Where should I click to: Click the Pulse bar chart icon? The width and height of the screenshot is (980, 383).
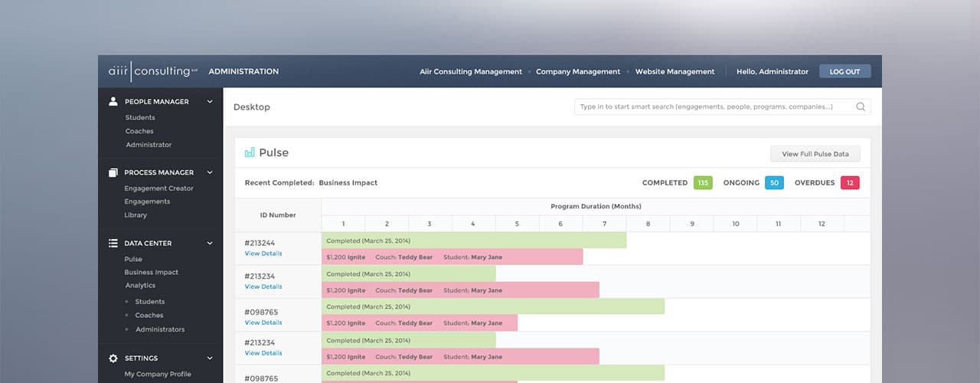250,152
